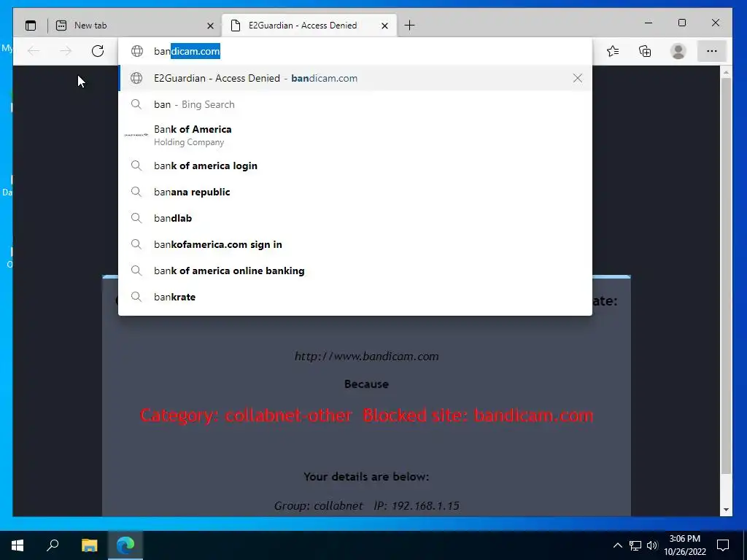Select 'bankofamerica.com sign in' suggestion
The image size is (747, 560).
pyautogui.click(x=355, y=244)
